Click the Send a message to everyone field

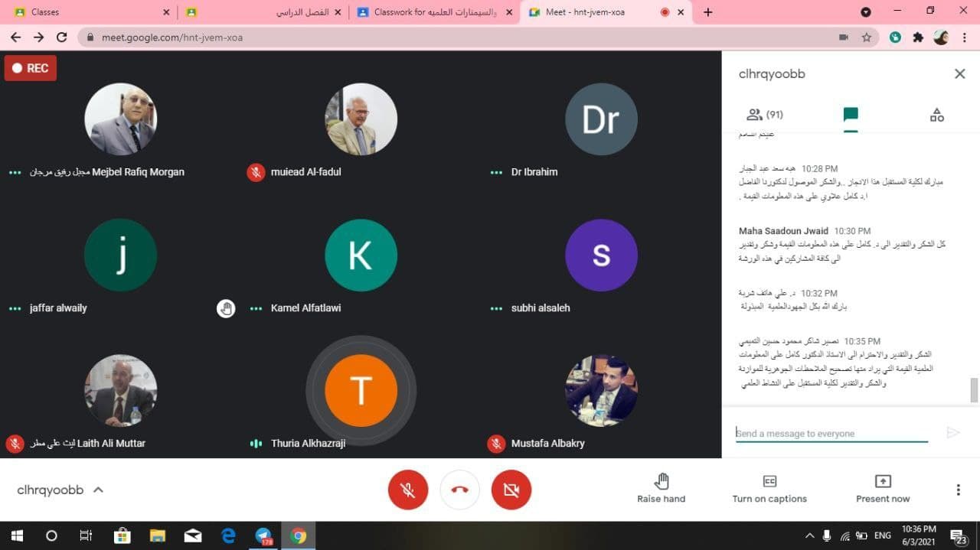831,433
